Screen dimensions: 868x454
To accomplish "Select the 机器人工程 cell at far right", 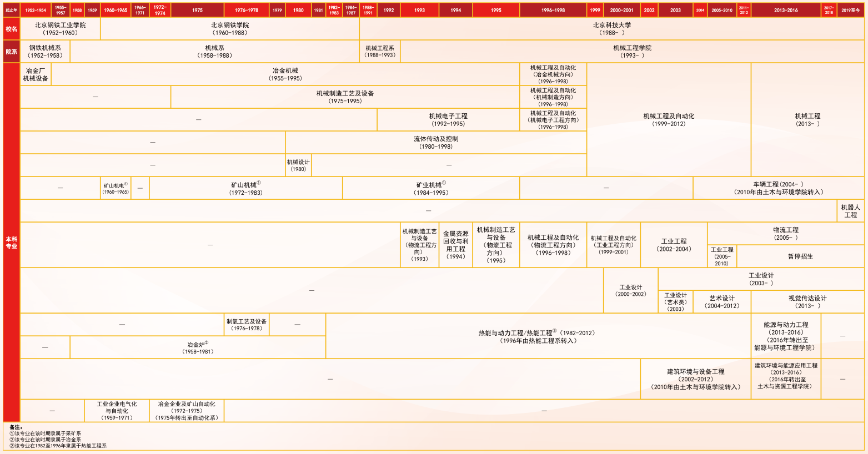I will point(852,210).
